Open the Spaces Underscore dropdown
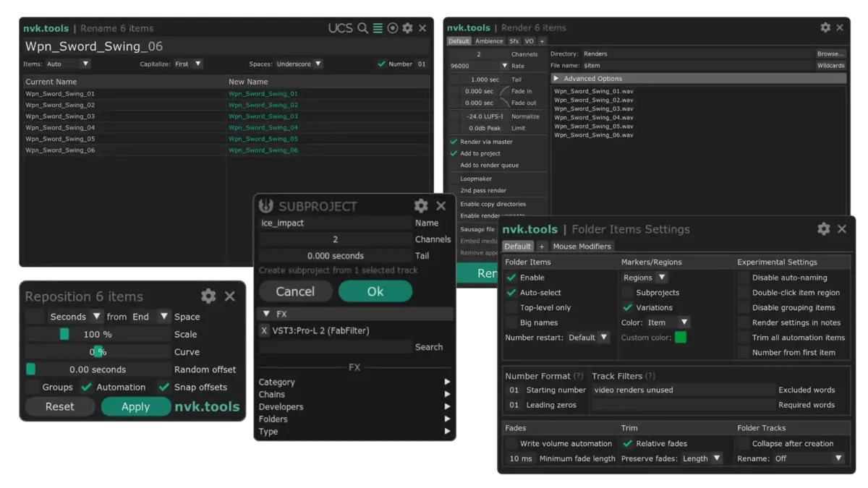This screenshot has height=488, width=868. [299, 64]
